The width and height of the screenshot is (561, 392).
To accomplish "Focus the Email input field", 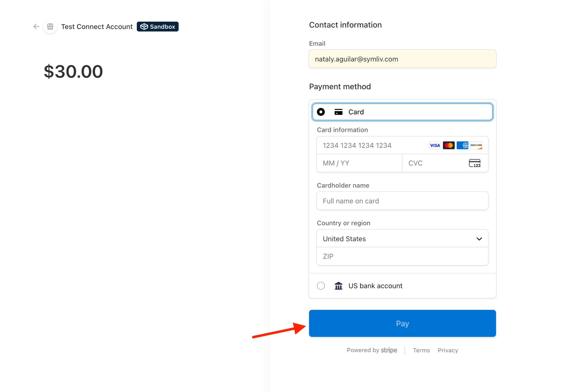I will point(402,59).
